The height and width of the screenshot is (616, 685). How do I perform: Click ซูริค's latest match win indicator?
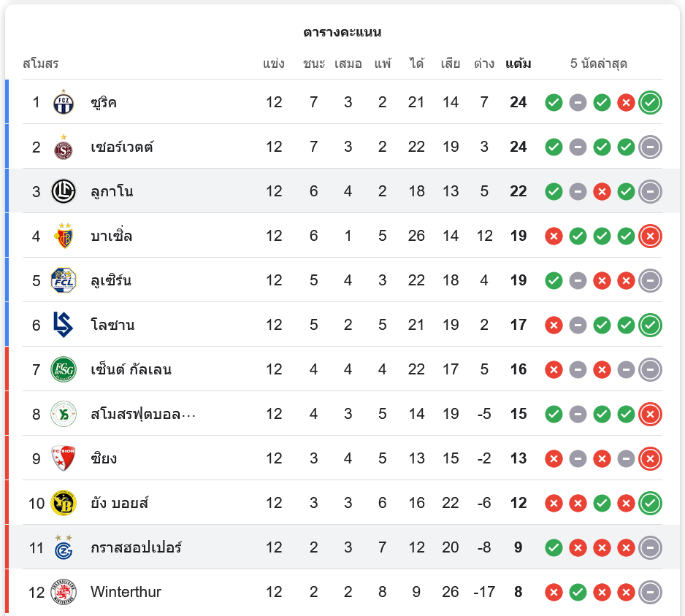tap(650, 103)
